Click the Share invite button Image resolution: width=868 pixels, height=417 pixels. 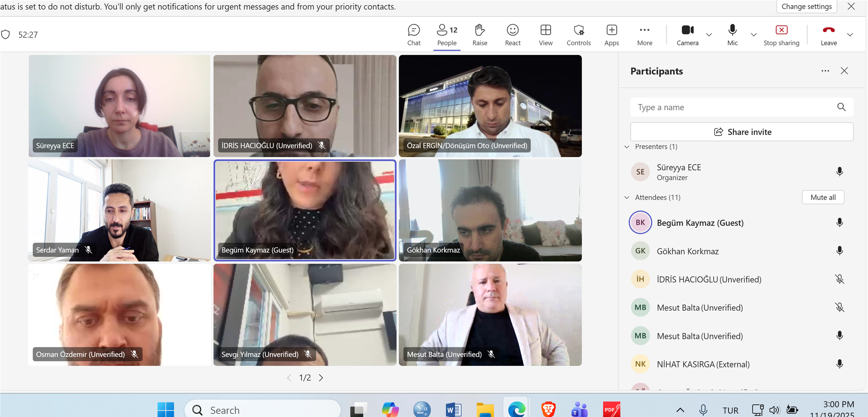(742, 132)
